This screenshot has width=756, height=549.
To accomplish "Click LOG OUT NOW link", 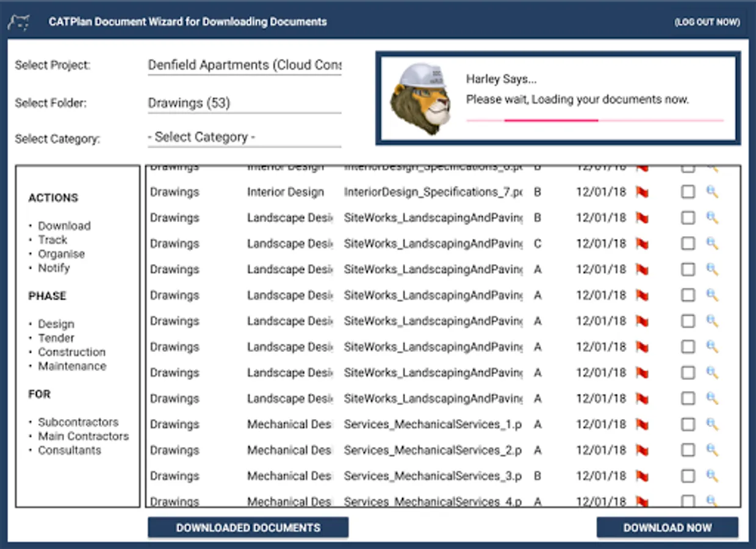I will click(707, 22).
